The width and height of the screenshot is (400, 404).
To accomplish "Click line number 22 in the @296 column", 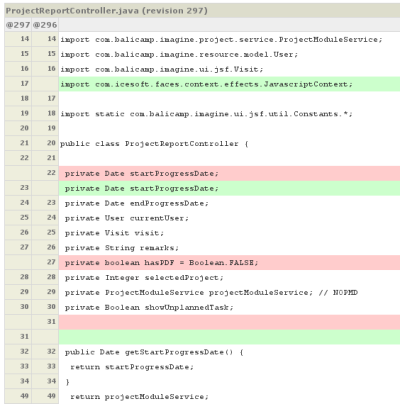I will tap(51, 173).
